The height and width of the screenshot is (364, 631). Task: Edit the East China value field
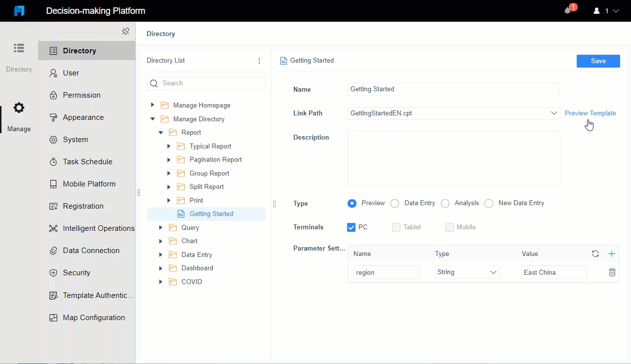pyautogui.click(x=554, y=272)
